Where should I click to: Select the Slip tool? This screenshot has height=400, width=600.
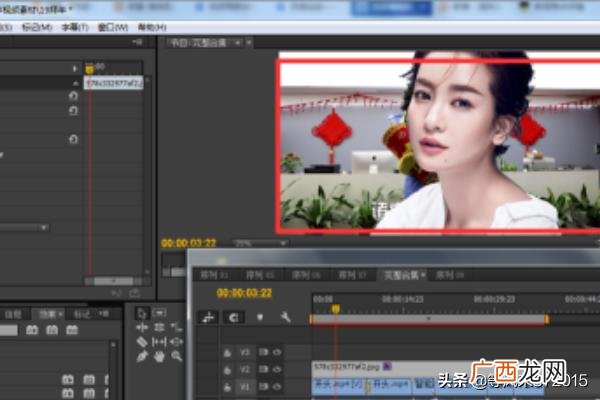(159, 341)
